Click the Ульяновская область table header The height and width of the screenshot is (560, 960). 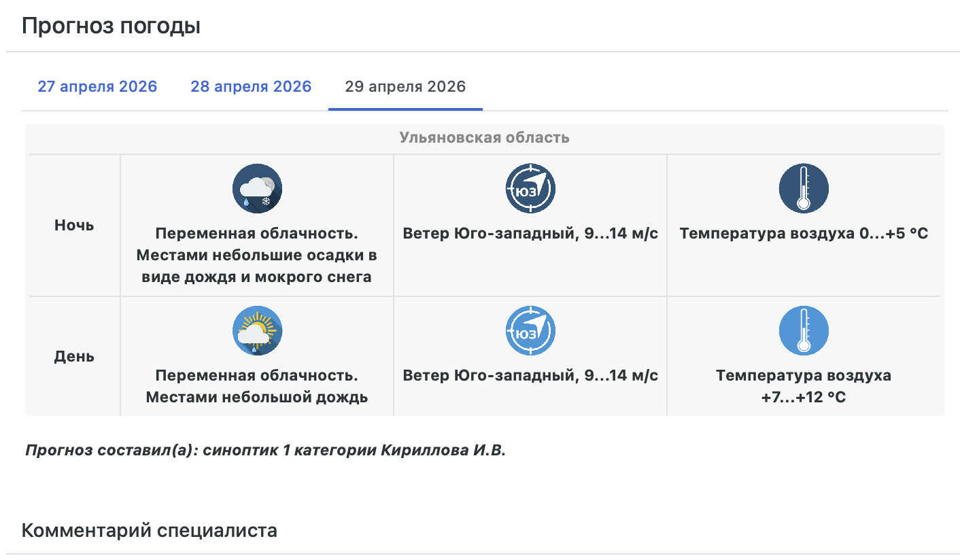tap(484, 138)
